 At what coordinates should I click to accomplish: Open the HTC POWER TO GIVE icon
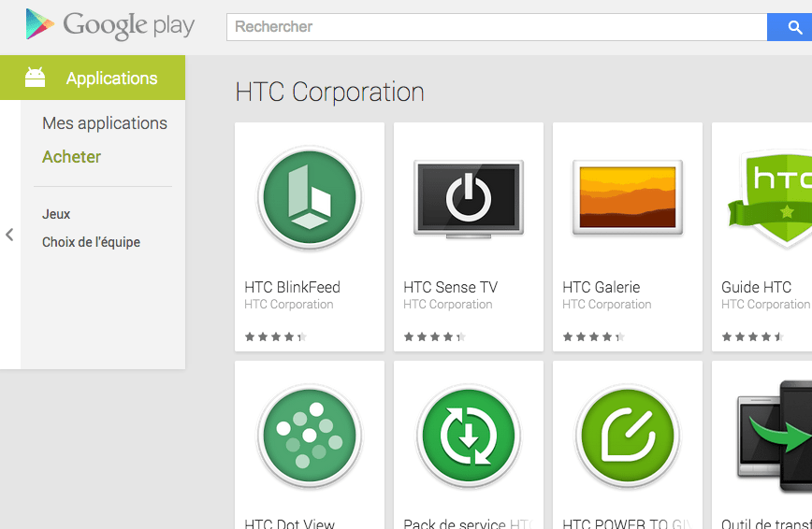point(628,436)
